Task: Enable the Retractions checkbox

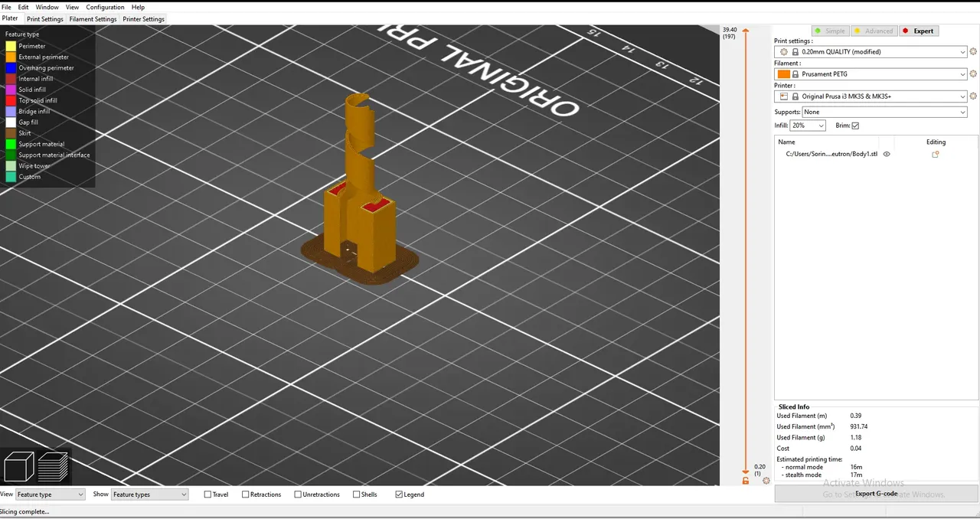Action: pyautogui.click(x=245, y=495)
